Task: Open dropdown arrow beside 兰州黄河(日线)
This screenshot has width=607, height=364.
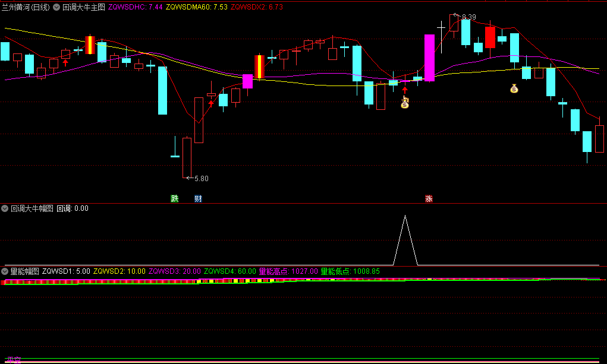Action: point(56,7)
